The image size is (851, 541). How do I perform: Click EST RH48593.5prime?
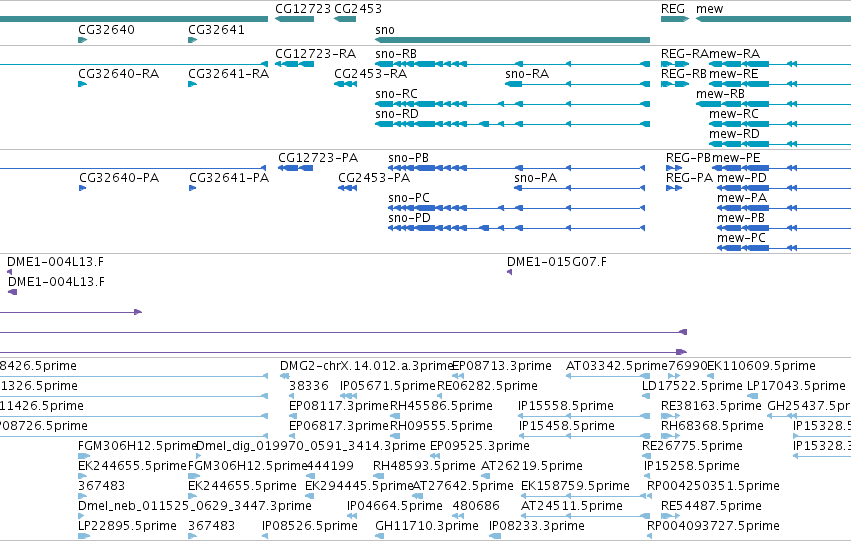click(424, 466)
